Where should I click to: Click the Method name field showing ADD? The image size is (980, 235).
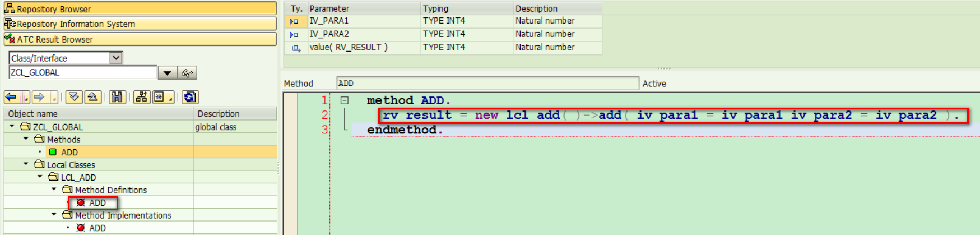pos(487,84)
